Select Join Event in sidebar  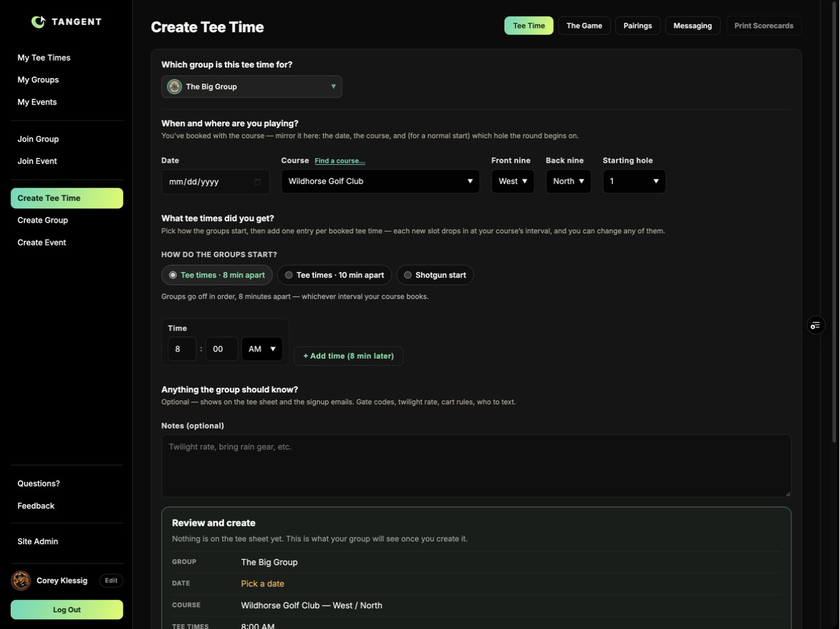pyautogui.click(x=67, y=161)
